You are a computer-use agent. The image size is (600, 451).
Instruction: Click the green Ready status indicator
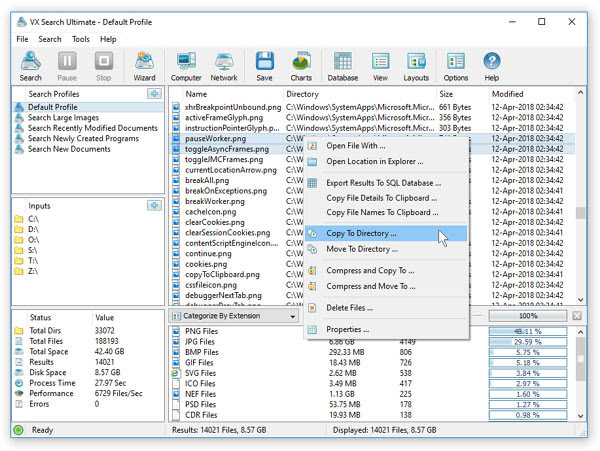tap(18, 430)
